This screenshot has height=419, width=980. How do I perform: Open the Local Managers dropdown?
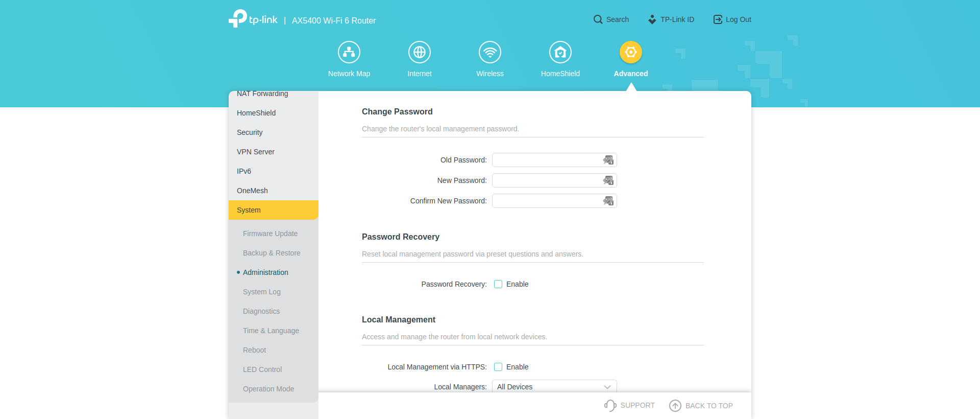554,386
